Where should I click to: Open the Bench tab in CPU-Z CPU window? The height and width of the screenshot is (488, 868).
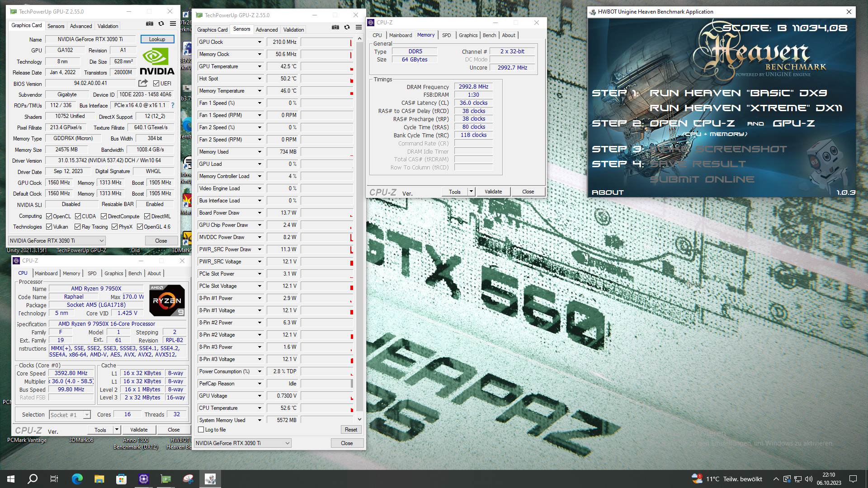point(135,273)
